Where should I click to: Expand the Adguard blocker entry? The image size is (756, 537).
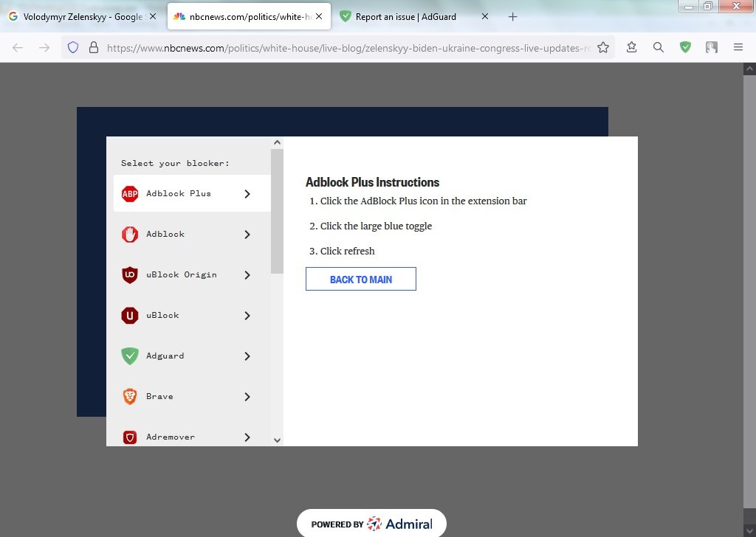pyautogui.click(x=247, y=356)
